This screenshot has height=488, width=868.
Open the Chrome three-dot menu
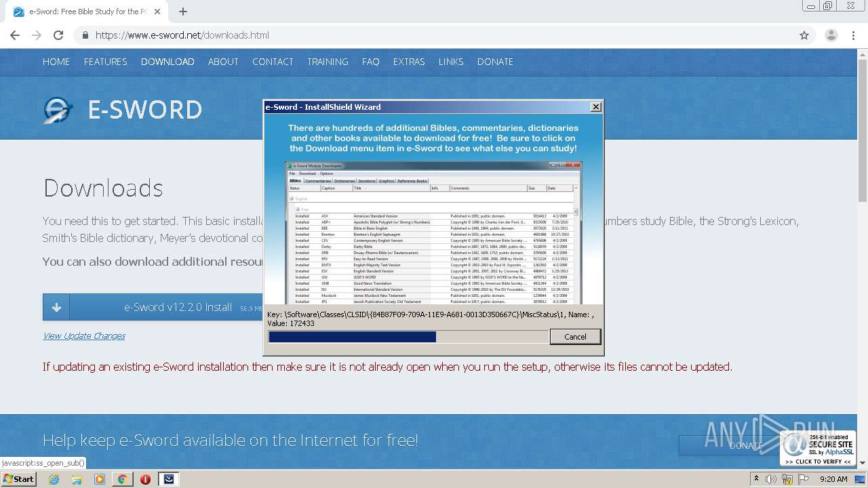[x=853, y=35]
